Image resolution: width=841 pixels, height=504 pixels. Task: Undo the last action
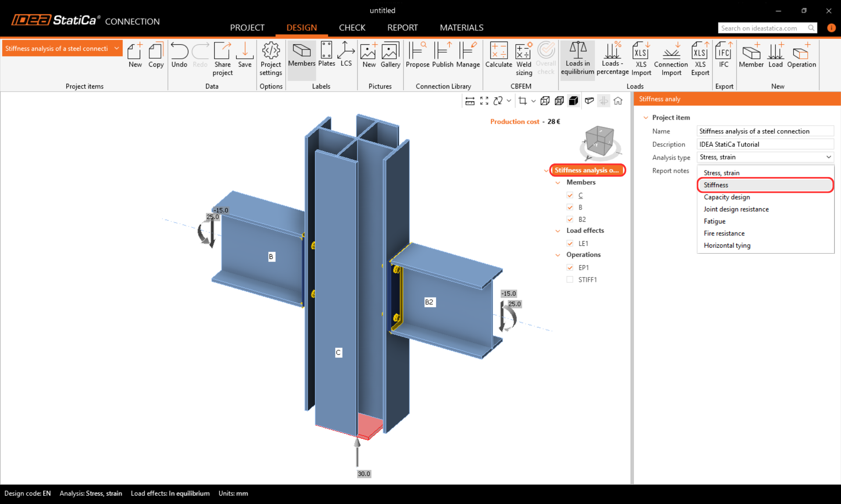[x=179, y=55]
